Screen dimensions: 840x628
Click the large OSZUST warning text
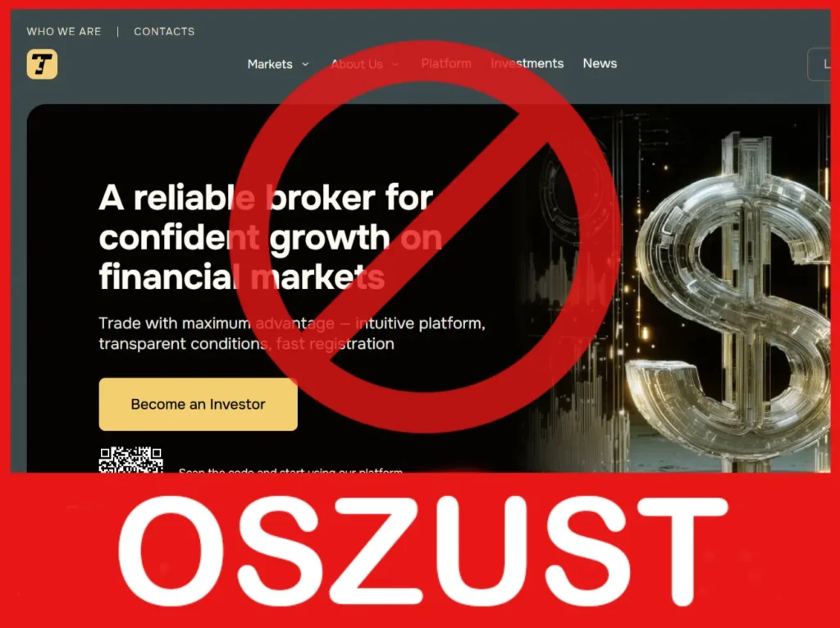tap(423, 552)
